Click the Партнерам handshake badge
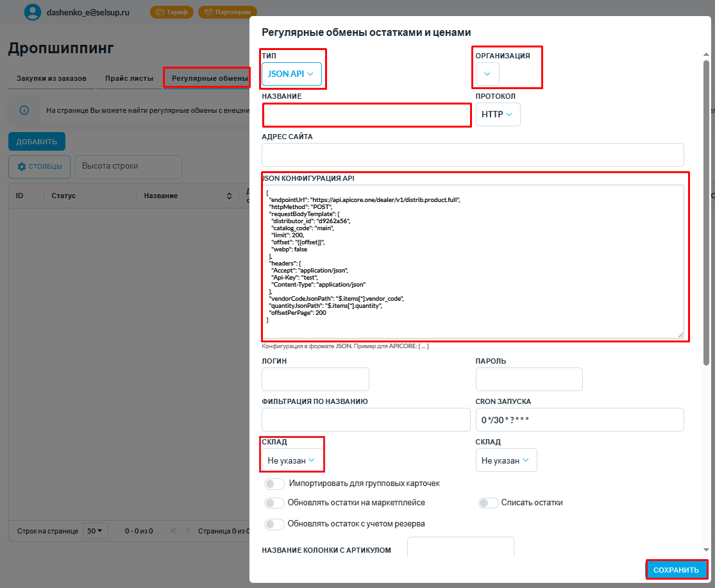Viewport: 715px width, 588px height. 227,12
